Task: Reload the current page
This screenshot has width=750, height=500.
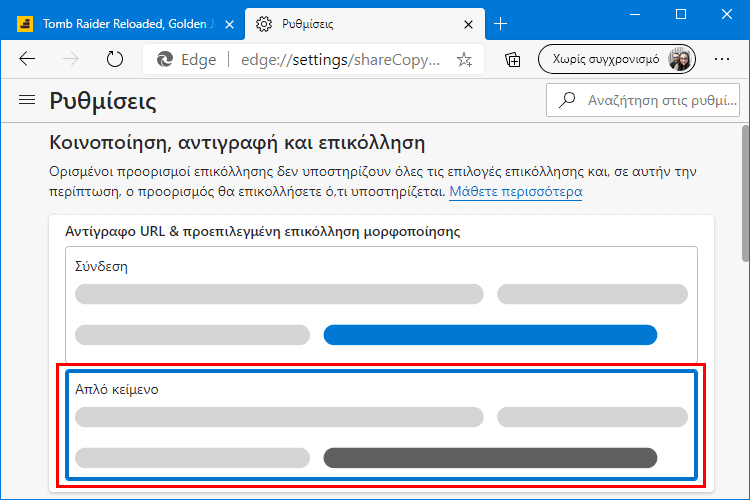Action: click(115, 59)
